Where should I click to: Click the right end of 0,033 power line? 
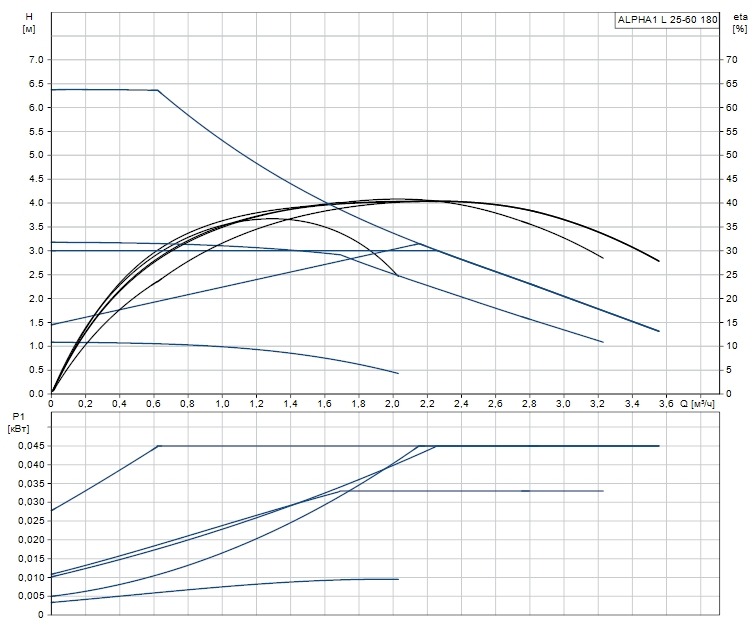(x=603, y=491)
